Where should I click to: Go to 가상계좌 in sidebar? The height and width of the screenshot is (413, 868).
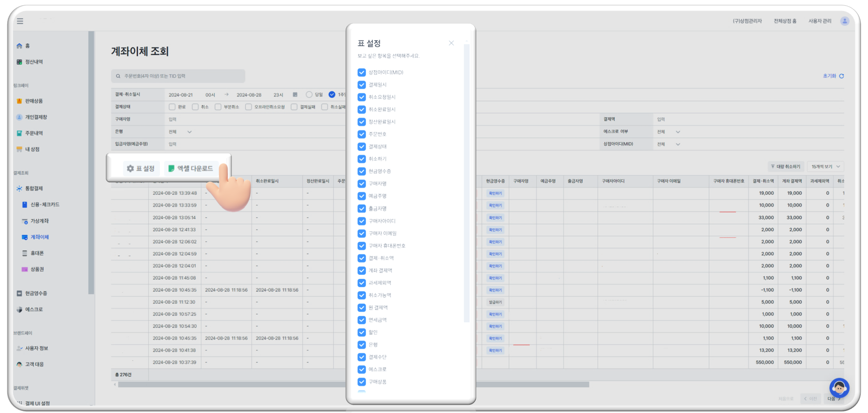click(39, 221)
